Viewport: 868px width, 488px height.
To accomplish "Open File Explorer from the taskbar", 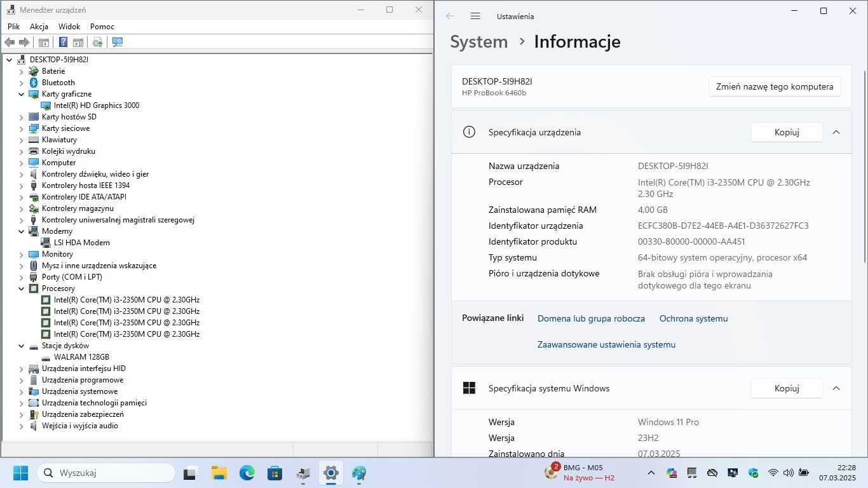I will tap(219, 473).
